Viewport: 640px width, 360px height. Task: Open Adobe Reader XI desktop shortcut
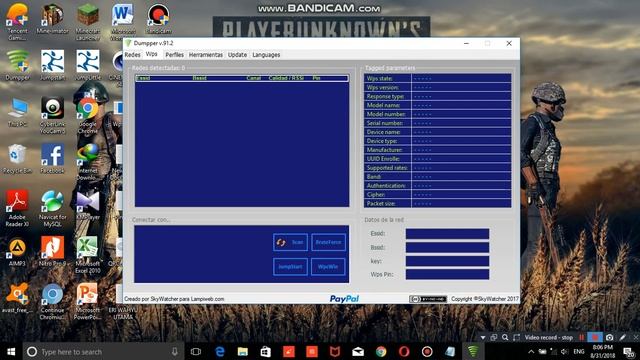[17, 209]
